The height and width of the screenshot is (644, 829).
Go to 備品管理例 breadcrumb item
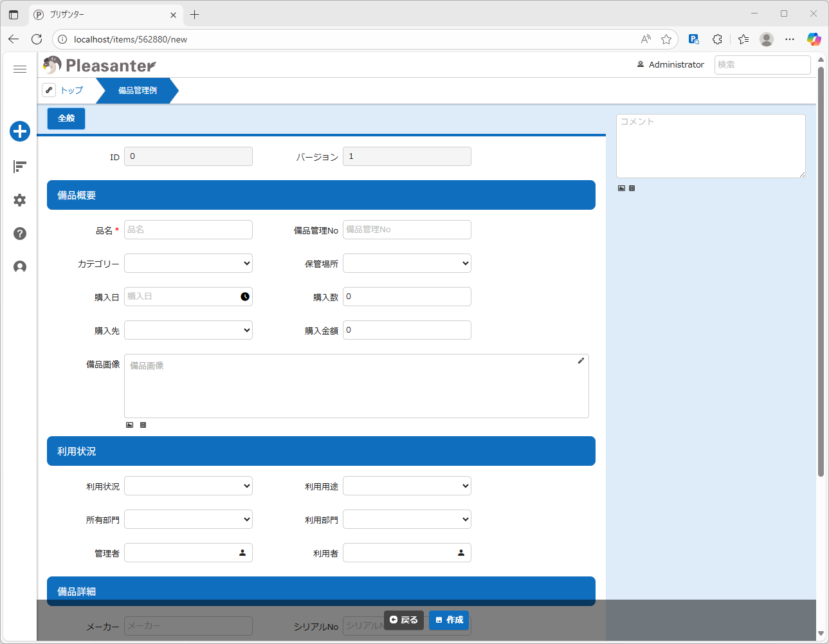coord(137,91)
